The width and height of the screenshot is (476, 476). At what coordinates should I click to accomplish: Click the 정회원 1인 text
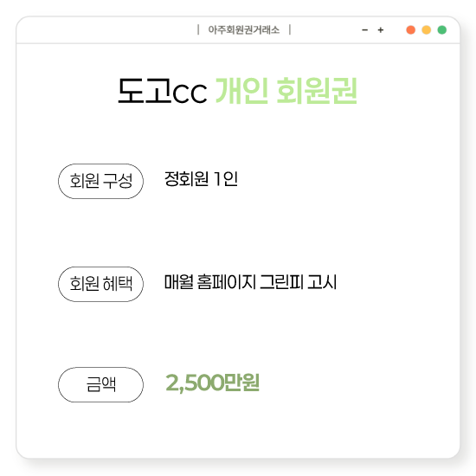pos(201,179)
